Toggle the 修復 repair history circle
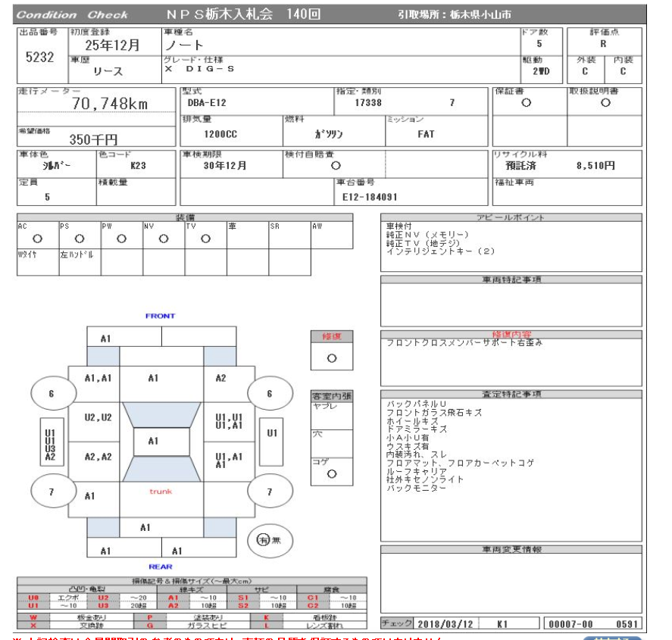672x640 pixels. click(331, 358)
